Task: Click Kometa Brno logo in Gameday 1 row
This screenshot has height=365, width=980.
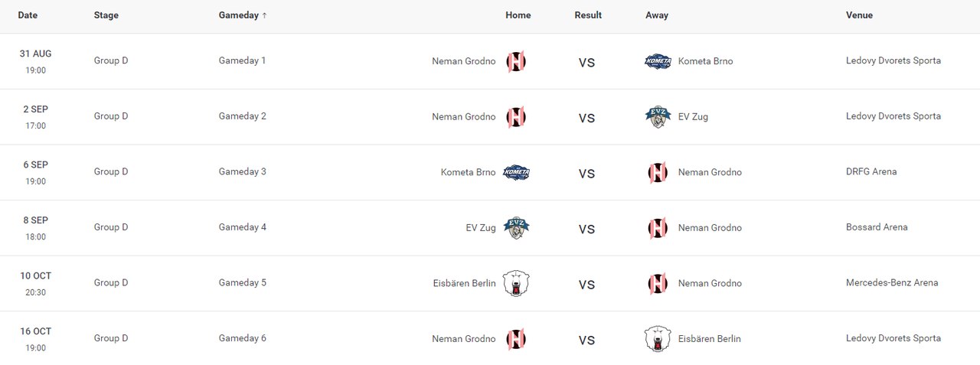Action: point(658,62)
